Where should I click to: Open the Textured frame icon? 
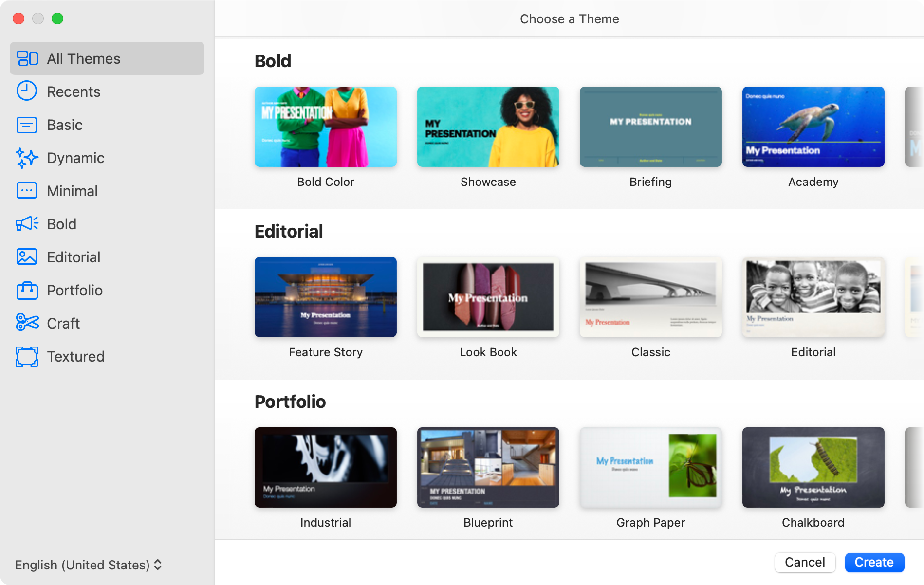tap(27, 356)
